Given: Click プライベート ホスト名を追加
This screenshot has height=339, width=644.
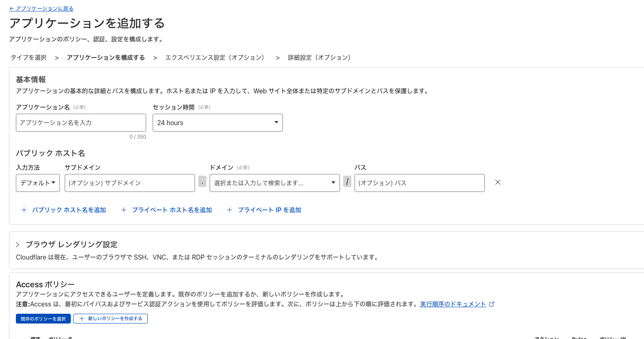Looking at the screenshot, I should (166, 210).
